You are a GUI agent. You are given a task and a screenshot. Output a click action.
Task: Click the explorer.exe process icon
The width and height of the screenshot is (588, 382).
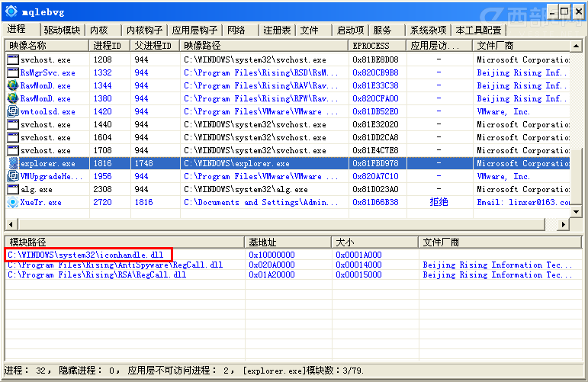click(x=12, y=163)
